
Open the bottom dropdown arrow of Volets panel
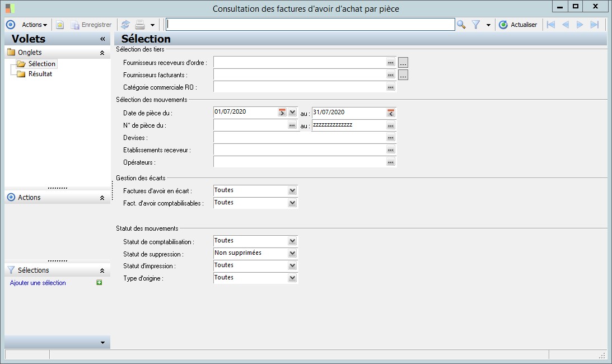point(102,343)
